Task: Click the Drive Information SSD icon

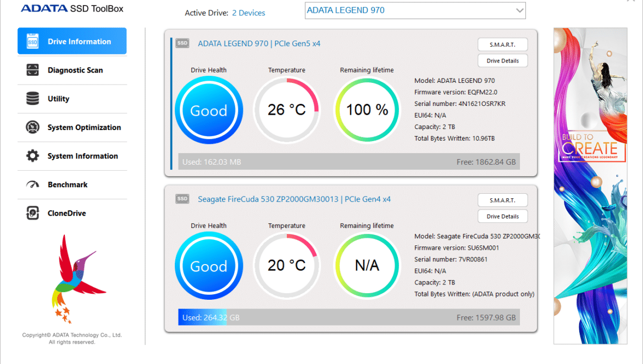Action: pyautogui.click(x=32, y=41)
